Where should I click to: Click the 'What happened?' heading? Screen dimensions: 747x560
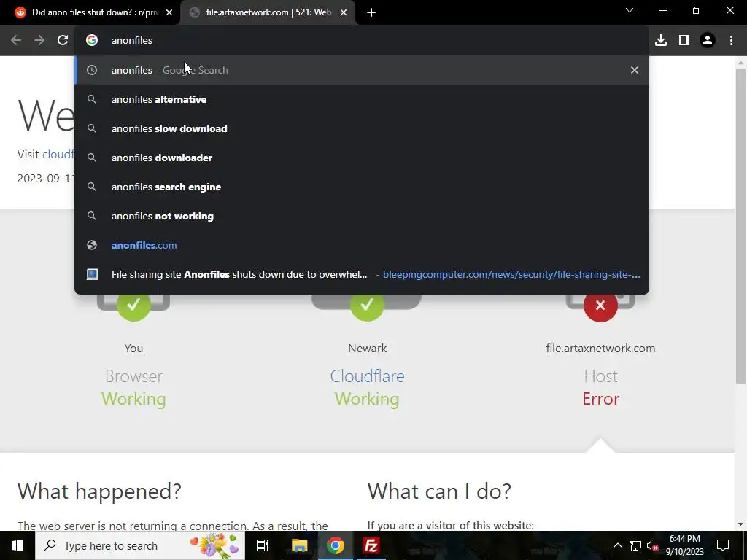click(x=99, y=491)
